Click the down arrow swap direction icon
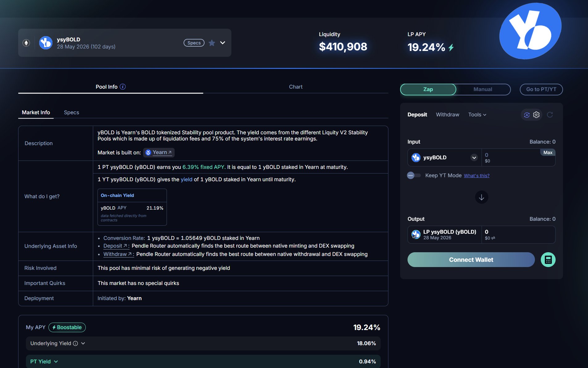Viewport: 588px width, 368px height. pos(481,197)
